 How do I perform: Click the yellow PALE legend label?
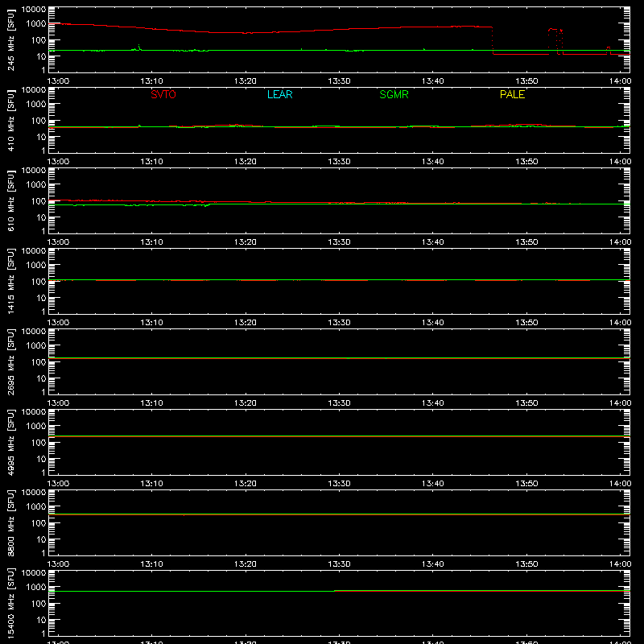(512, 94)
